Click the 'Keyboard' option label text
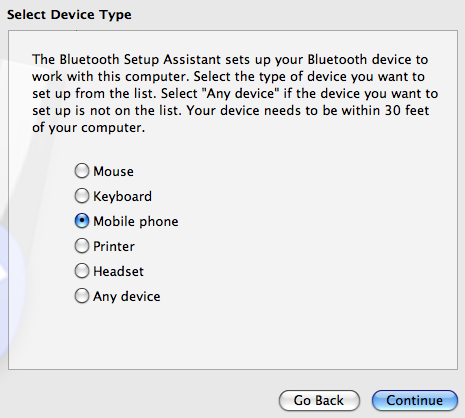Viewport: 465px width, 418px height. [x=122, y=196]
